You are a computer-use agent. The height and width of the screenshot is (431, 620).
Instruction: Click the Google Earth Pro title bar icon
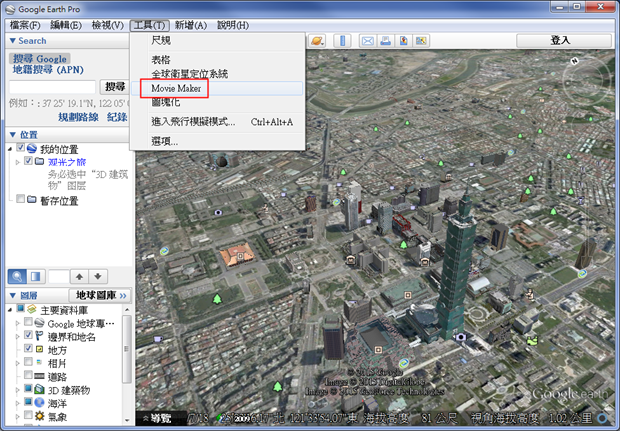10,9
